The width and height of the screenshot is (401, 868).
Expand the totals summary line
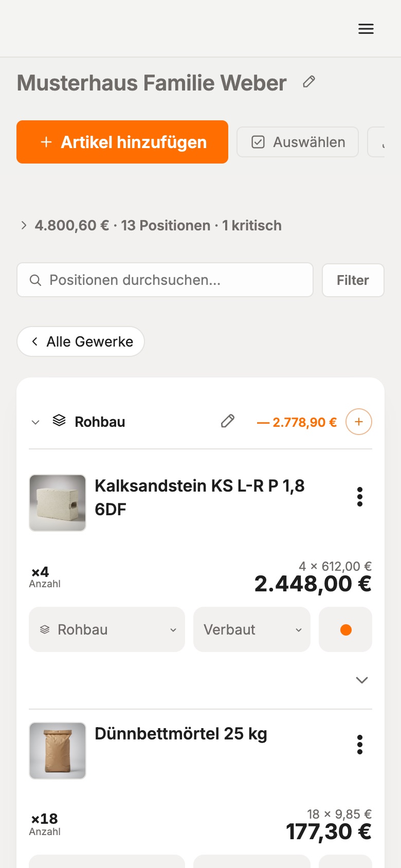[x=151, y=225]
